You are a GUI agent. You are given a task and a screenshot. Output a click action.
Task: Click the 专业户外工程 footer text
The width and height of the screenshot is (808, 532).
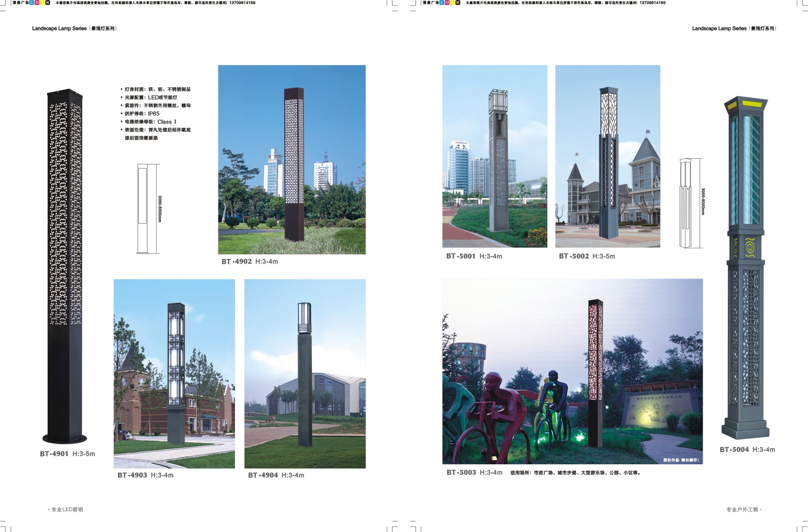click(743, 510)
